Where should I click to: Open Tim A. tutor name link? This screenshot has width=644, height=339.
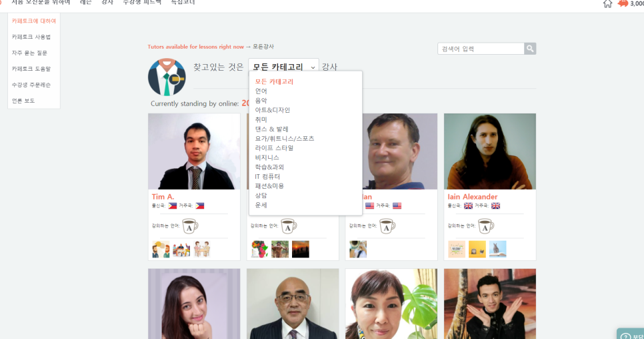(163, 196)
